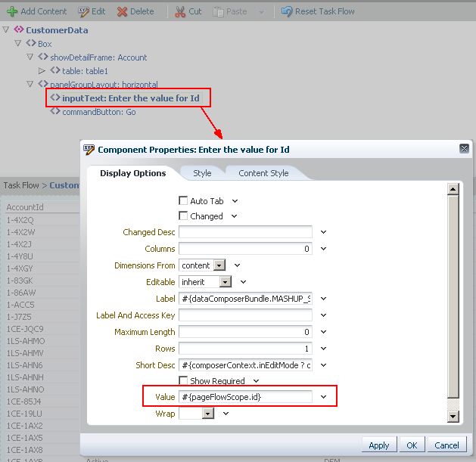Check the Show Required checkbox

tap(183, 380)
